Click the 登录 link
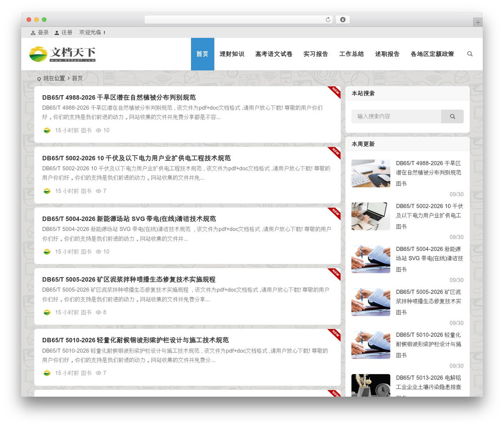Image resolution: width=504 pixels, height=427 pixels. [x=43, y=33]
